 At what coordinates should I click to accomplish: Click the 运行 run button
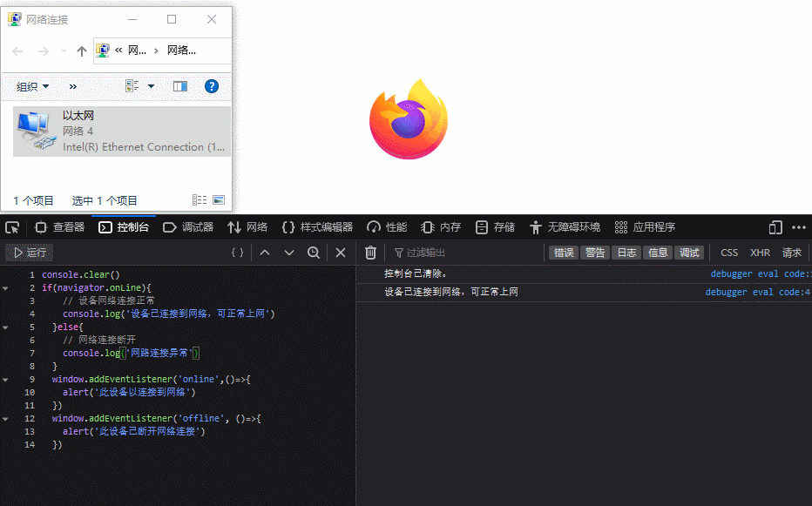(30, 253)
